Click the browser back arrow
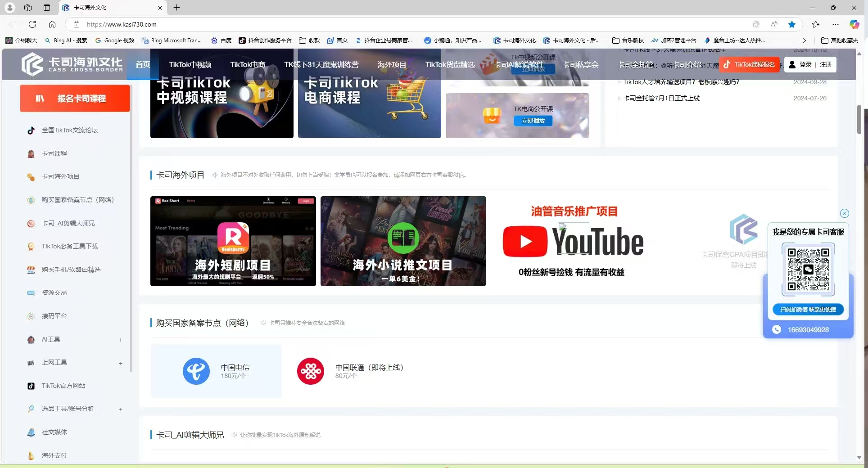 point(13,24)
